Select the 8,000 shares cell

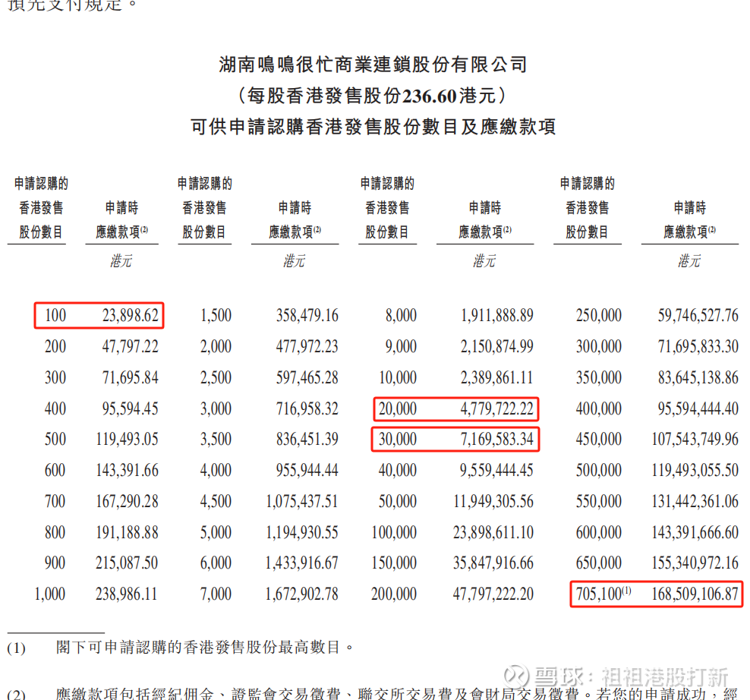pos(401,315)
